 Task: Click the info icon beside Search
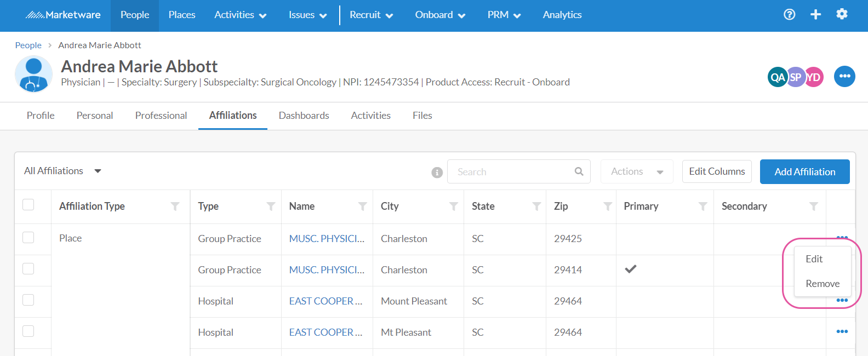tap(437, 173)
